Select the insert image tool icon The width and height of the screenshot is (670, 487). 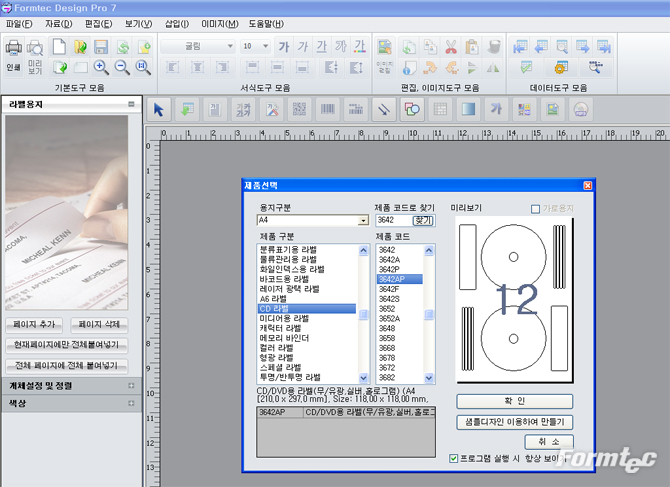click(552, 110)
